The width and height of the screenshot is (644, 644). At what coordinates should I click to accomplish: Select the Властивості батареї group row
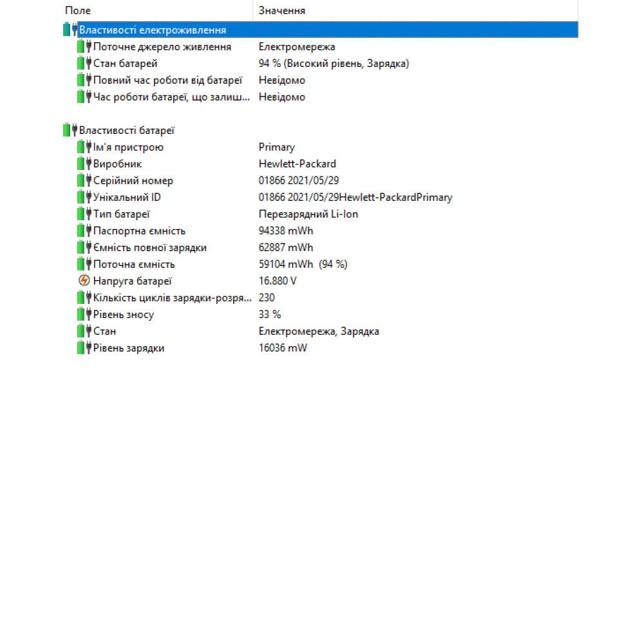click(126, 131)
